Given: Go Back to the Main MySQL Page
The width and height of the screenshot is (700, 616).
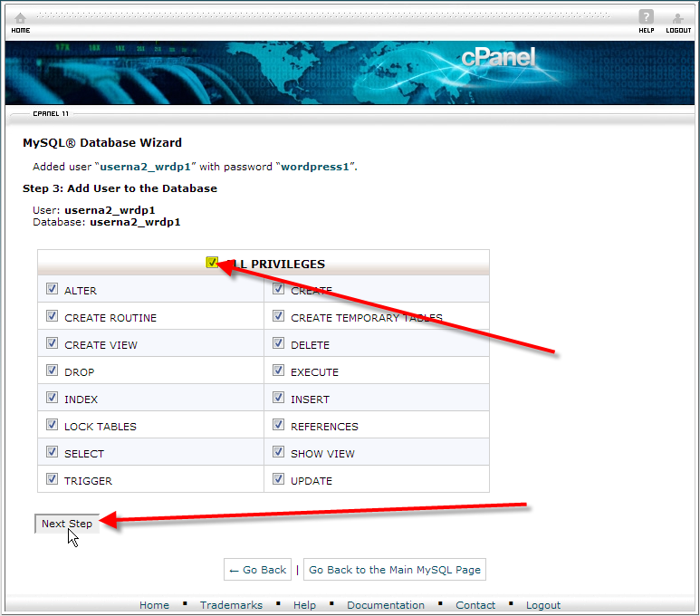Looking at the screenshot, I should click(x=395, y=570).
